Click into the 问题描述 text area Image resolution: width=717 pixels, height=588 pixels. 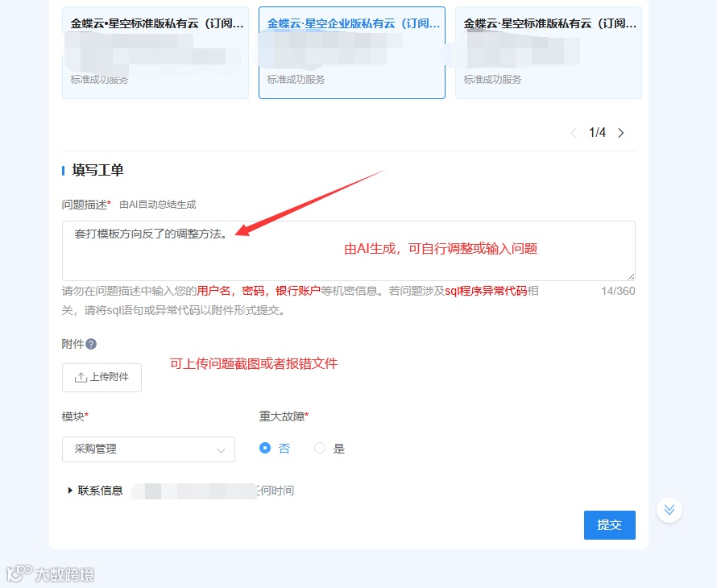point(349,251)
